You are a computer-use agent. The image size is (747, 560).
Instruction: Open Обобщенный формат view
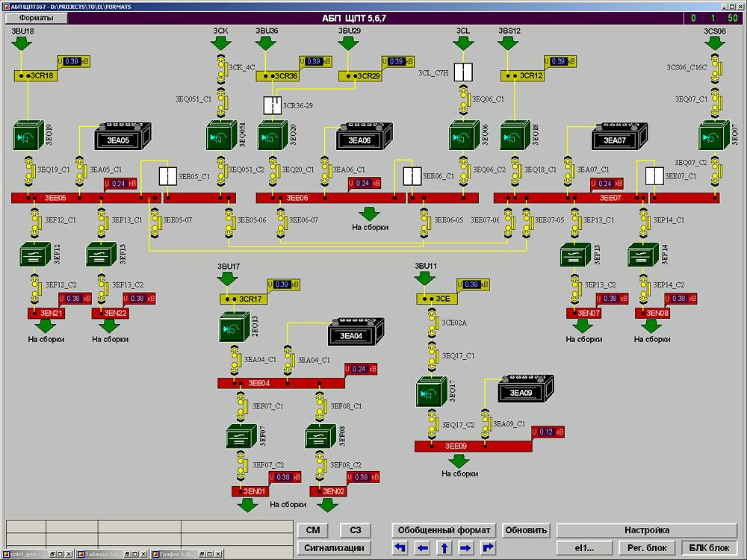point(444,530)
